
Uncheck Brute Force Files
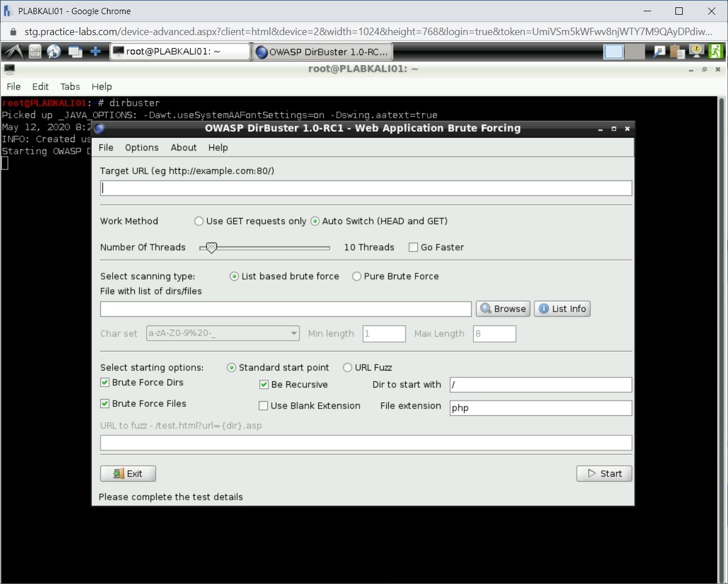[105, 403]
